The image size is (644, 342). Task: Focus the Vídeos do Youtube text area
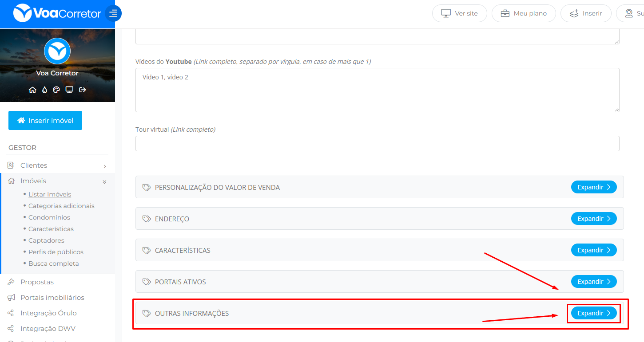click(x=377, y=90)
